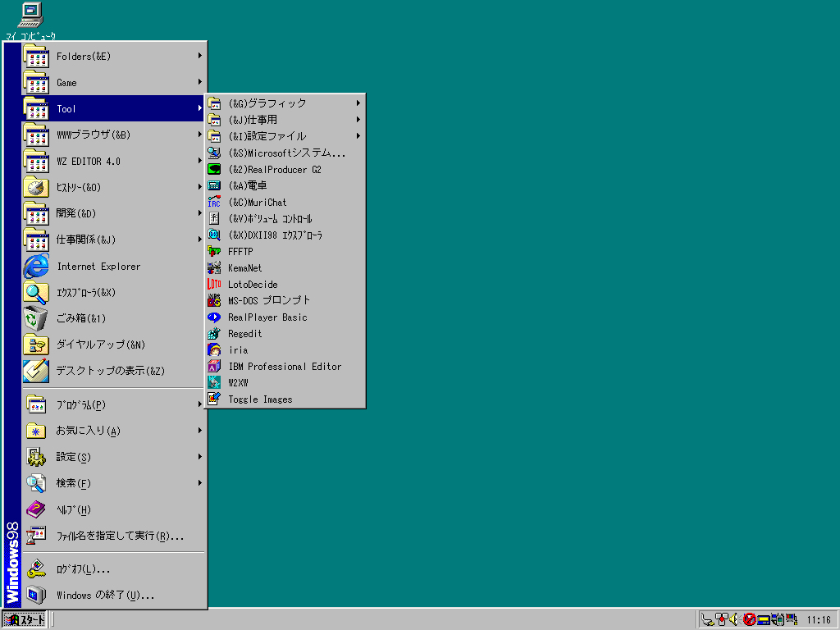
Task: Expand the WZ EDITOR 4.0 submenu arrow
Action: click(200, 161)
